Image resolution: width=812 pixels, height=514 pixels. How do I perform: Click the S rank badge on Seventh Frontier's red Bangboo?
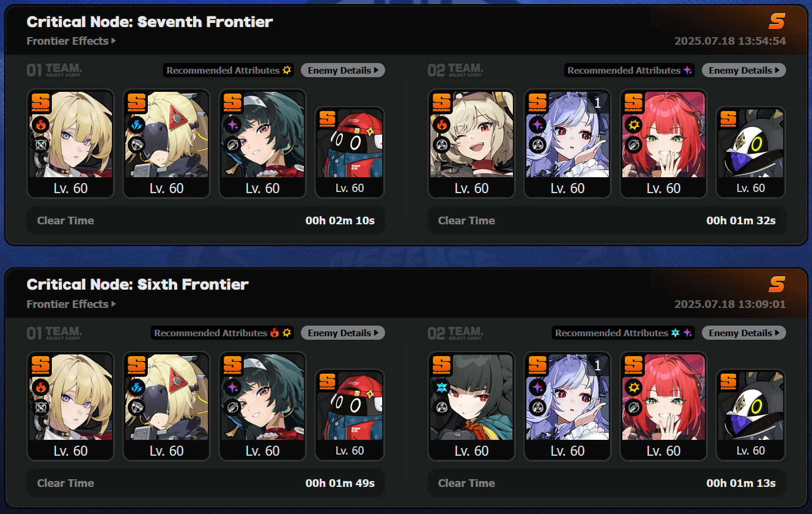[x=327, y=119]
